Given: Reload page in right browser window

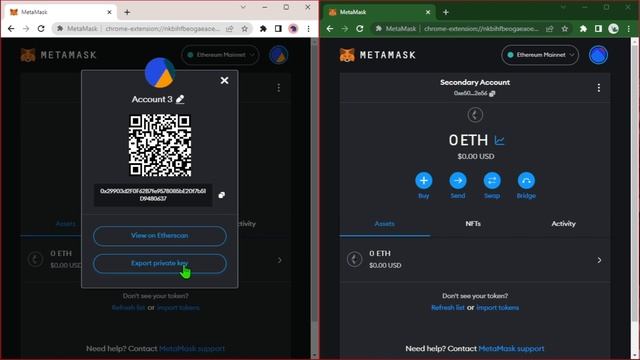Looking at the screenshot, I should click(x=360, y=29).
